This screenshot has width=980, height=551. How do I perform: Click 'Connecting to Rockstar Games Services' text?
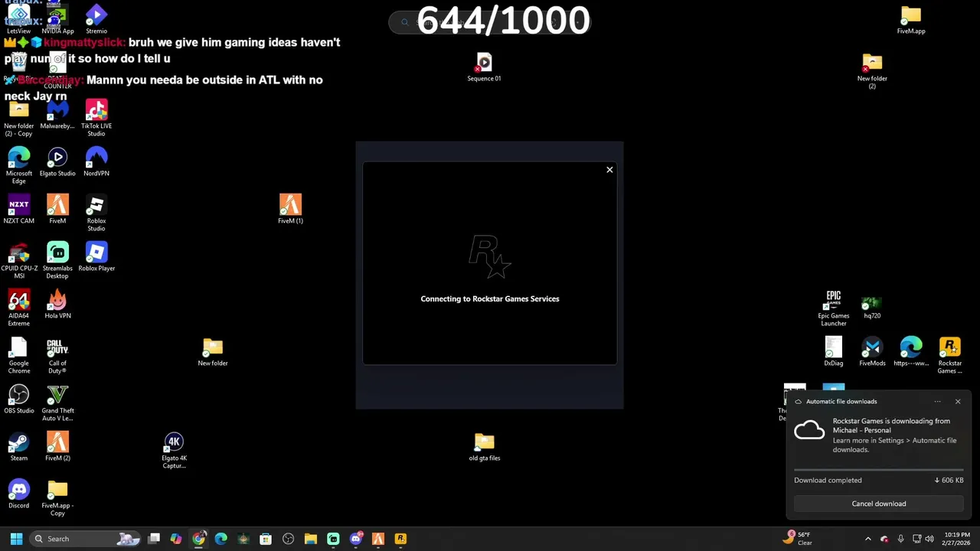click(x=490, y=298)
